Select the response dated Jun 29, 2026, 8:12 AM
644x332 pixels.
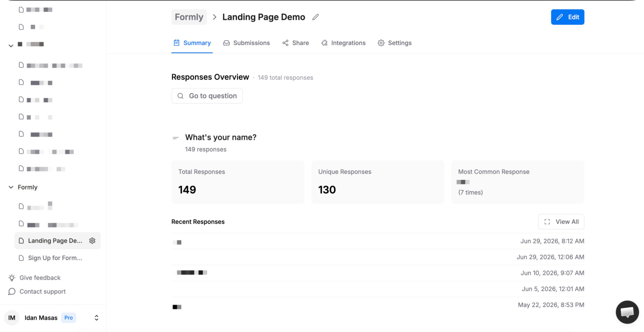coord(378,241)
